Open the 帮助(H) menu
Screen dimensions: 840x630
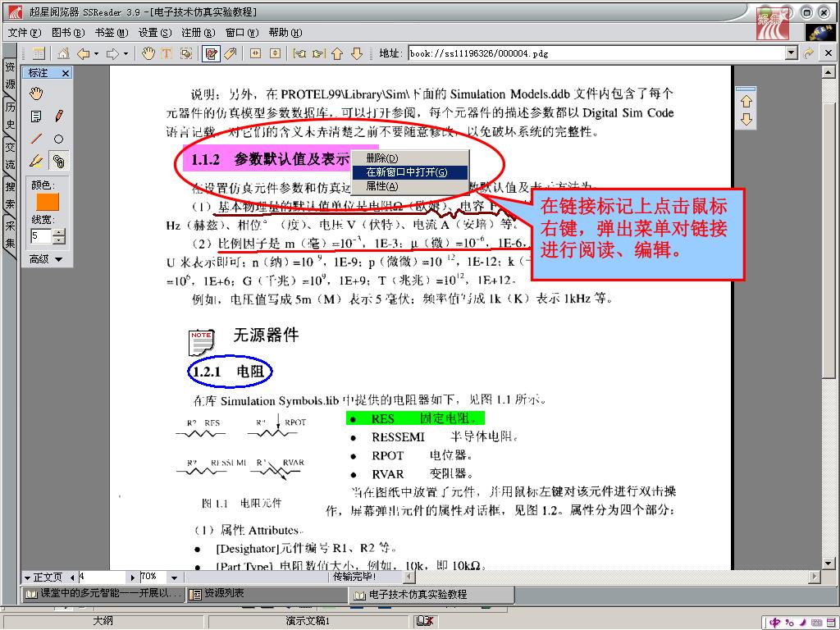(285, 33)
